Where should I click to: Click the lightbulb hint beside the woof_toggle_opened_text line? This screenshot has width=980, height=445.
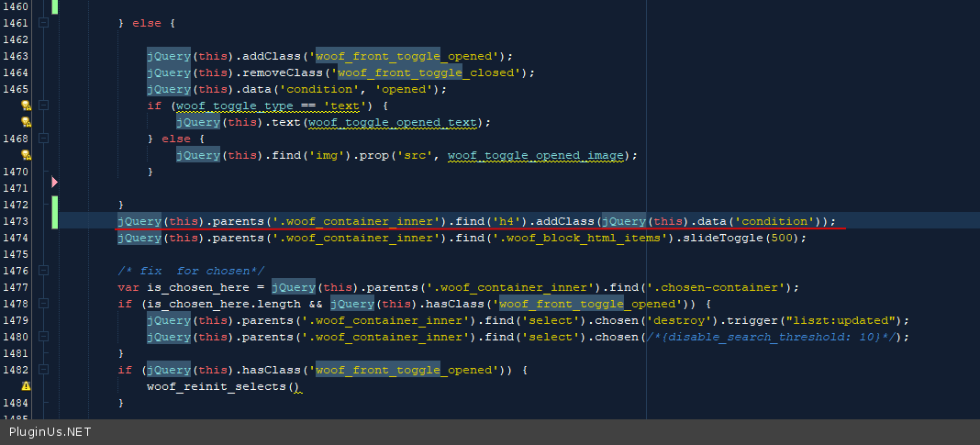tap(26, 122)
